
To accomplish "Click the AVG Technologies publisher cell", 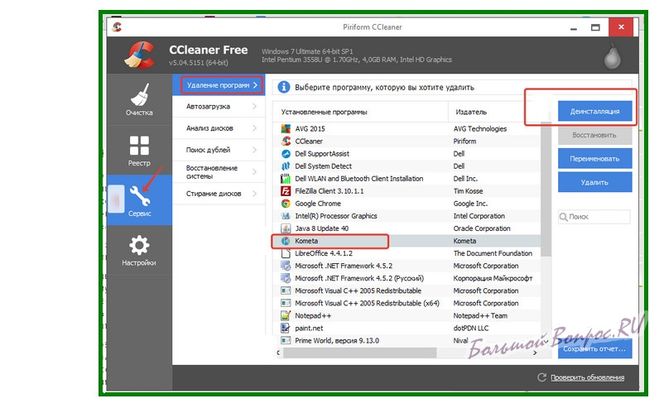I will (480, 129).
